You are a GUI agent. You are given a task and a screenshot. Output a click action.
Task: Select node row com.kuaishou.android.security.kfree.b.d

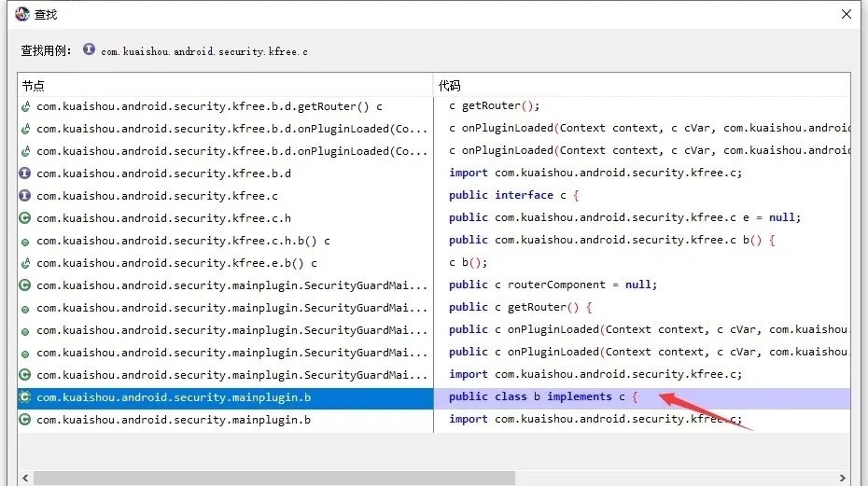(x=164, y=174)
